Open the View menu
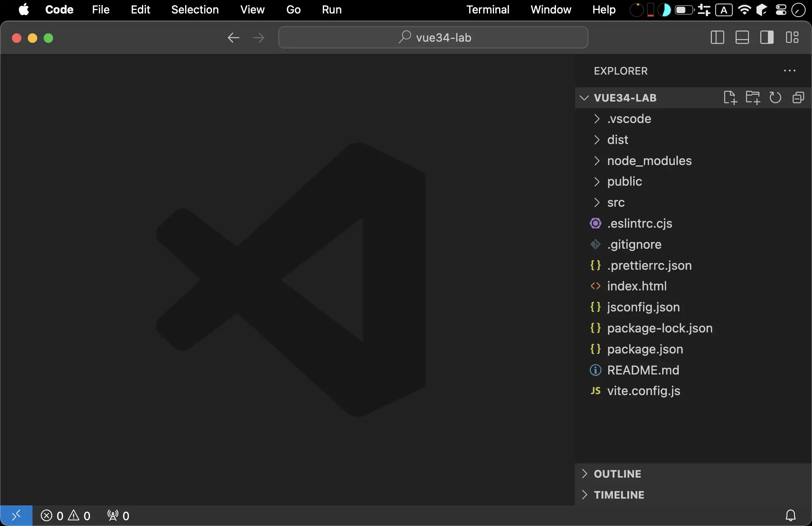Screen dimensions: 812x526 252,10
